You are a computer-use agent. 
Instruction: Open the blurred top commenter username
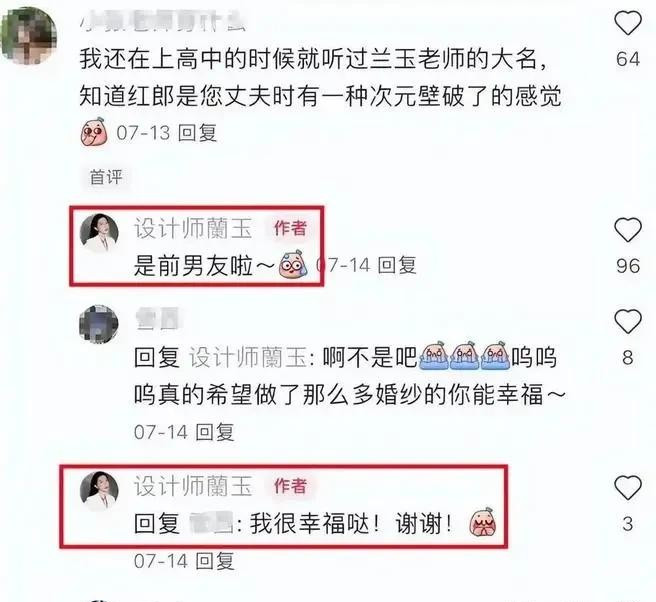(x=162, y=20)
